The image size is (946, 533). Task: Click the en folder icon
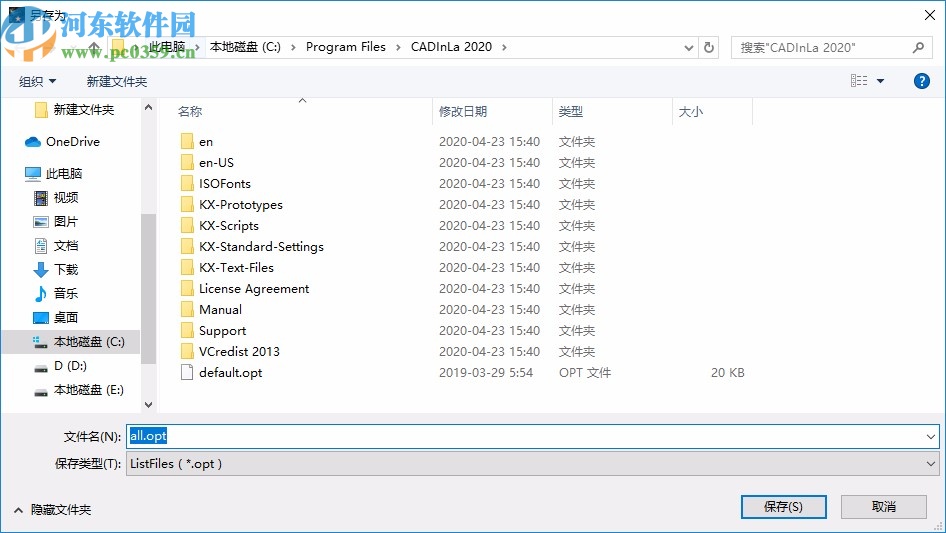pos(187,141)
